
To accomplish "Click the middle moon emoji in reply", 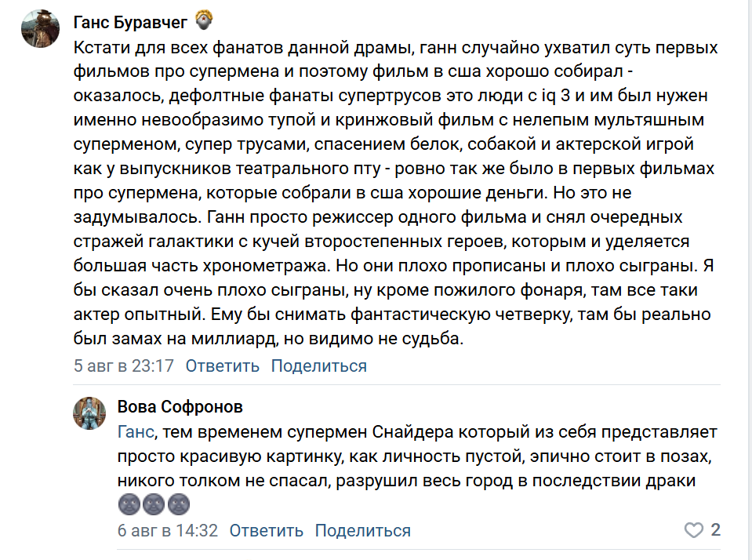I will click(154, 503).
